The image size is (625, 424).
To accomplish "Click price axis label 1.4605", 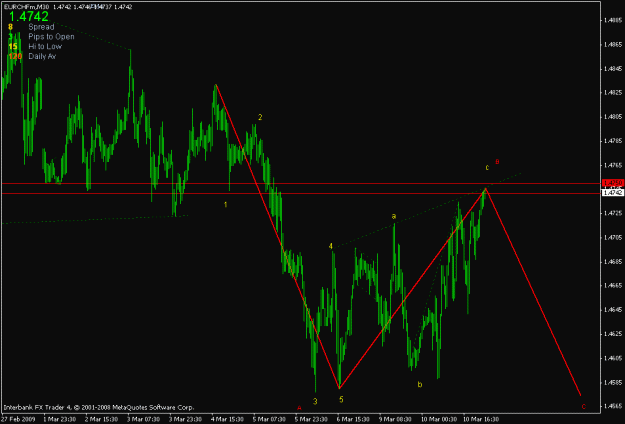I will coord(614,358).
